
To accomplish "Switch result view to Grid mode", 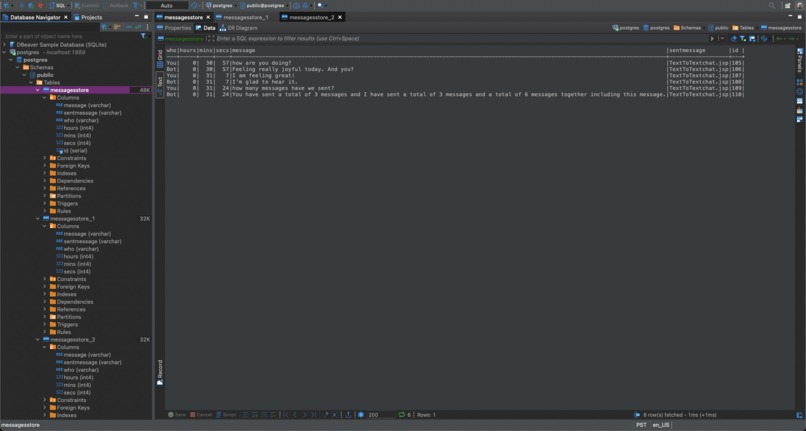I will (160, 59).
